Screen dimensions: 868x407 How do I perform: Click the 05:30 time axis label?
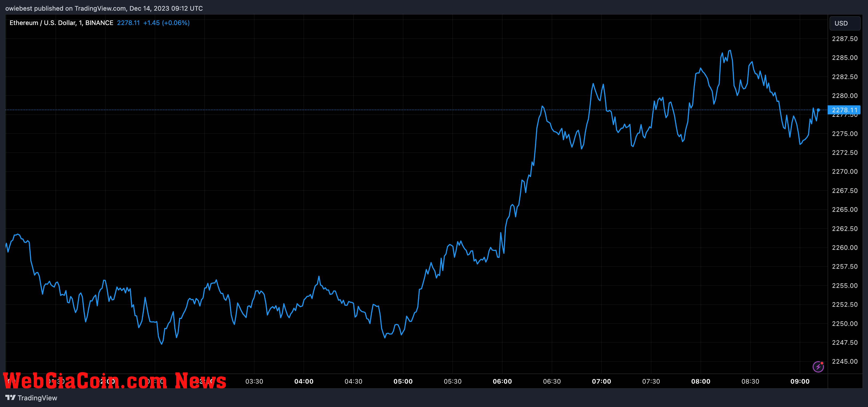coord(453,381)
